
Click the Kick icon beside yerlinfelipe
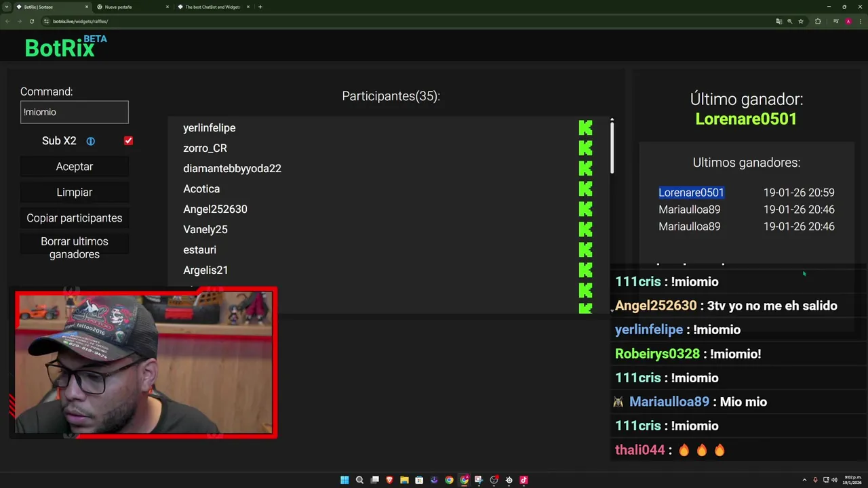click(585, 127)
